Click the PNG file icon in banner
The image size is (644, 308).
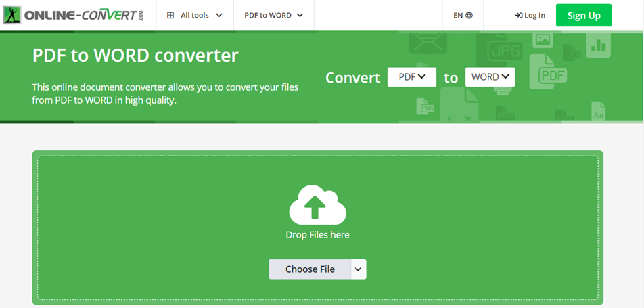(x=427, y=107)
